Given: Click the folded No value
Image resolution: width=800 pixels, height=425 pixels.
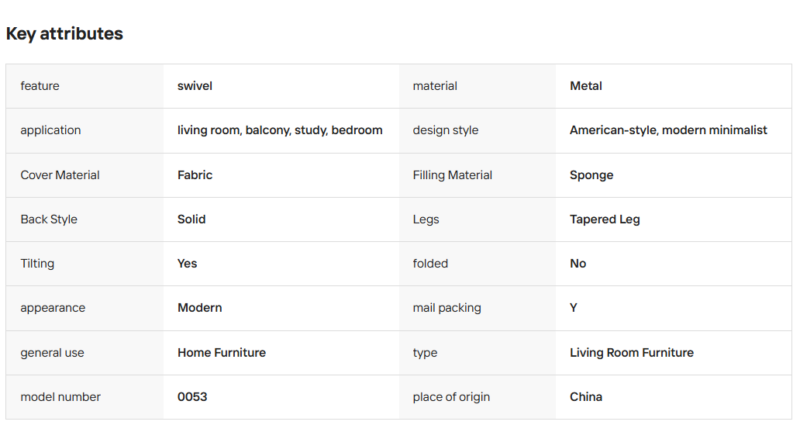Looking at the screenshot, I should click(578, 263).
